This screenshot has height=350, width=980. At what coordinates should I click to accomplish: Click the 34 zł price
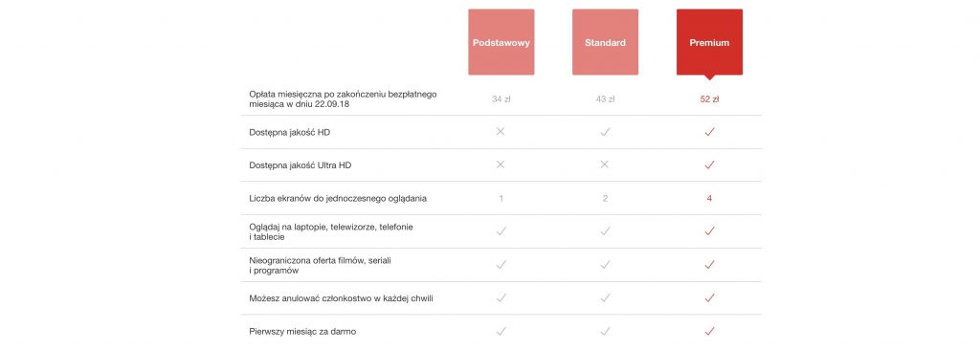501,98
